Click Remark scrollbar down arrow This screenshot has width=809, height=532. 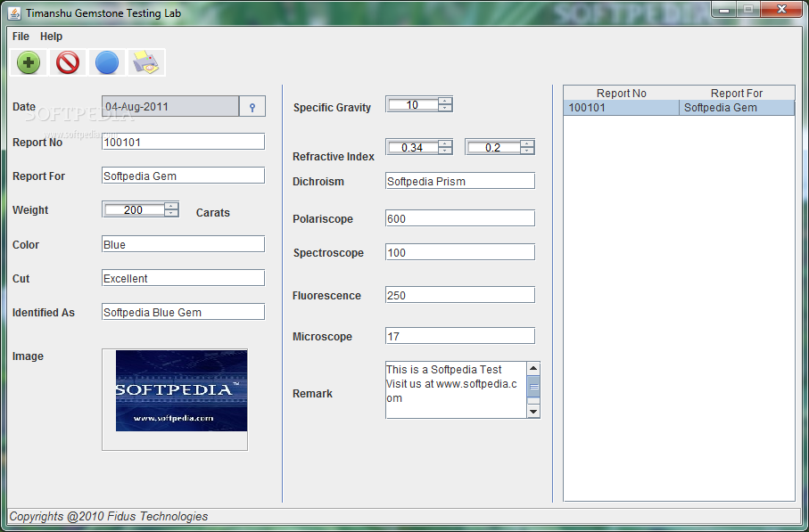533,412
